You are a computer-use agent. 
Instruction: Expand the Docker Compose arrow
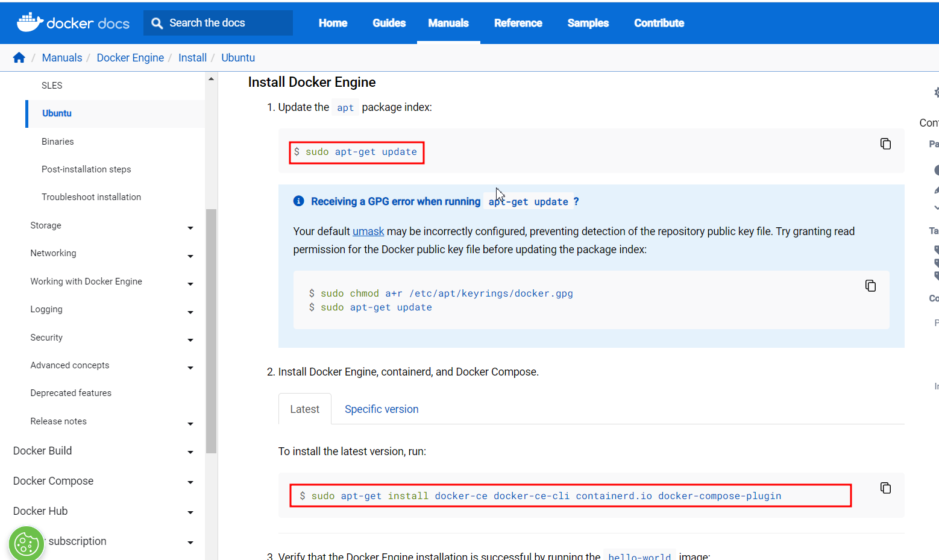click(190, 482)
